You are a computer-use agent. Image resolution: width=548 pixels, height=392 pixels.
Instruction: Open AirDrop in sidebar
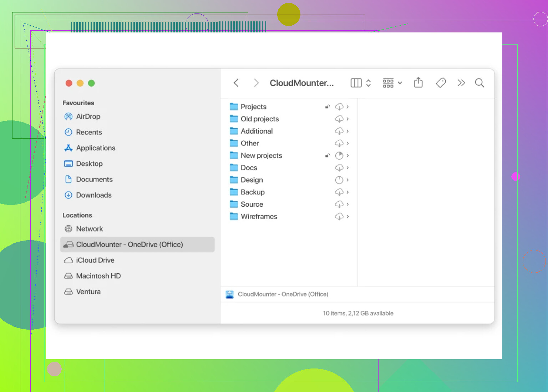point(137,117)
